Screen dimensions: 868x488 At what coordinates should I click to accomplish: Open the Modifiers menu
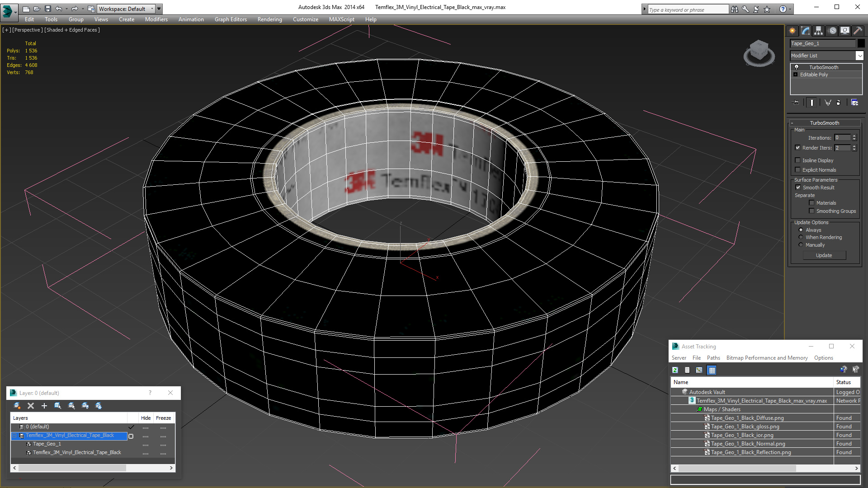156,19
